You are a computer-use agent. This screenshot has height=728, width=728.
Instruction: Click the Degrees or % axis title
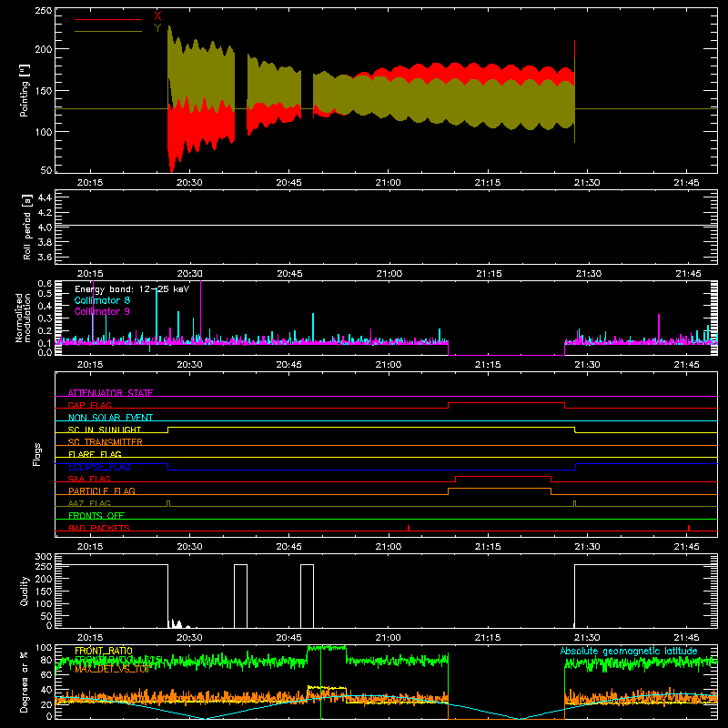coord(25,682)
